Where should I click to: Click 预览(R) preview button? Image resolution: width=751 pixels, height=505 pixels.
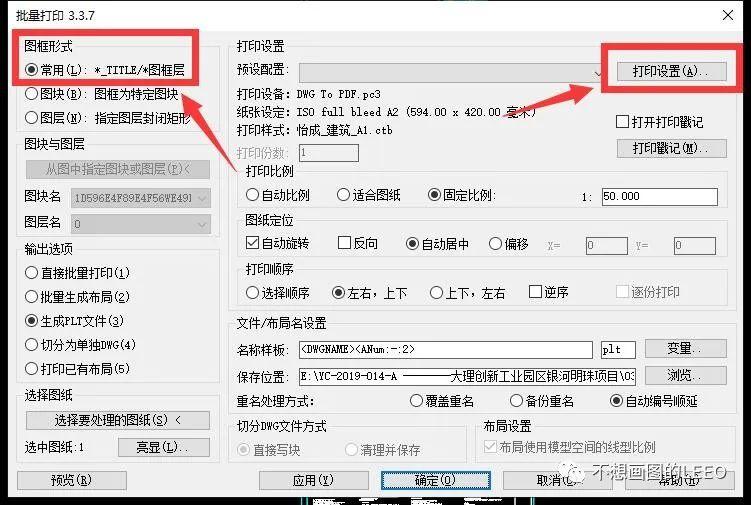(x=72, y=480)
